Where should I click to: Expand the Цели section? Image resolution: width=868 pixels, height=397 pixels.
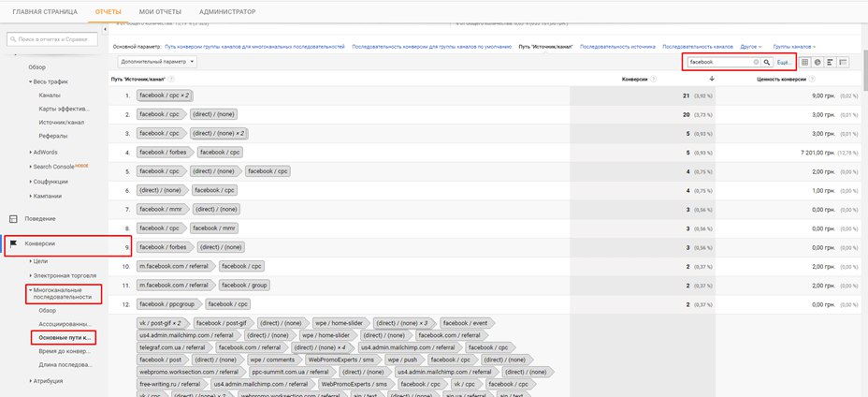click(31, 260)
